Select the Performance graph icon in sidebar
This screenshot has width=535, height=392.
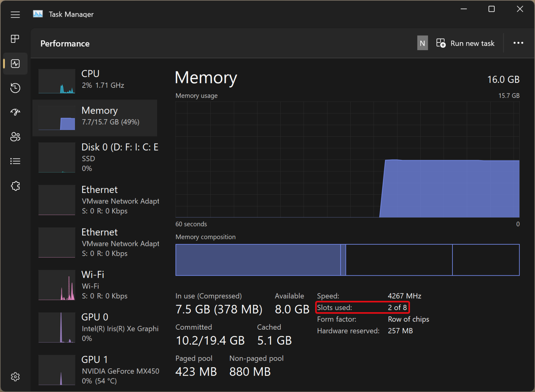(x=15, y=63)
